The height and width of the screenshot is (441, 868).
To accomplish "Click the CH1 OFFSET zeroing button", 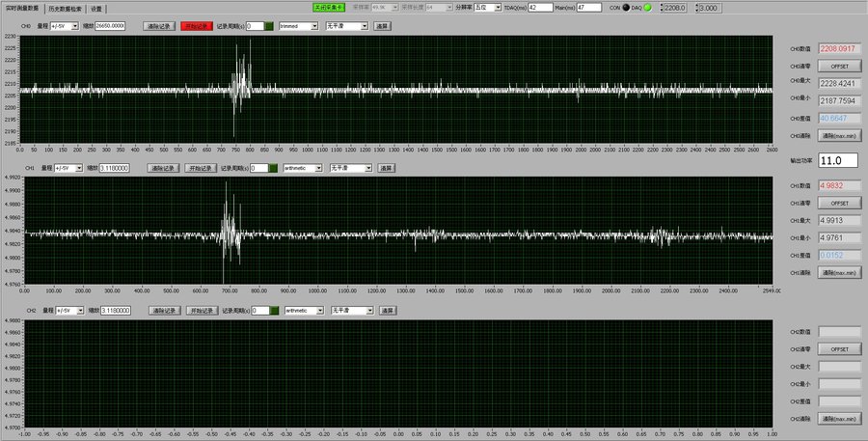I will point(840,204).
